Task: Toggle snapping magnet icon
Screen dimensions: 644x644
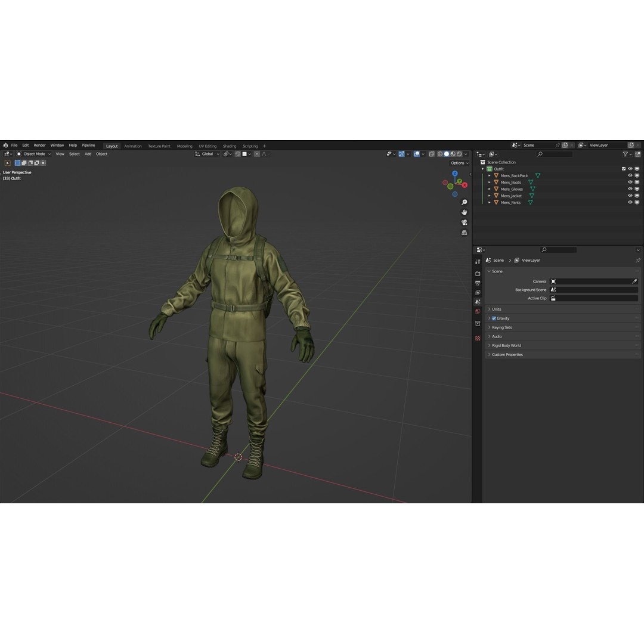Action: click(238, 154)
